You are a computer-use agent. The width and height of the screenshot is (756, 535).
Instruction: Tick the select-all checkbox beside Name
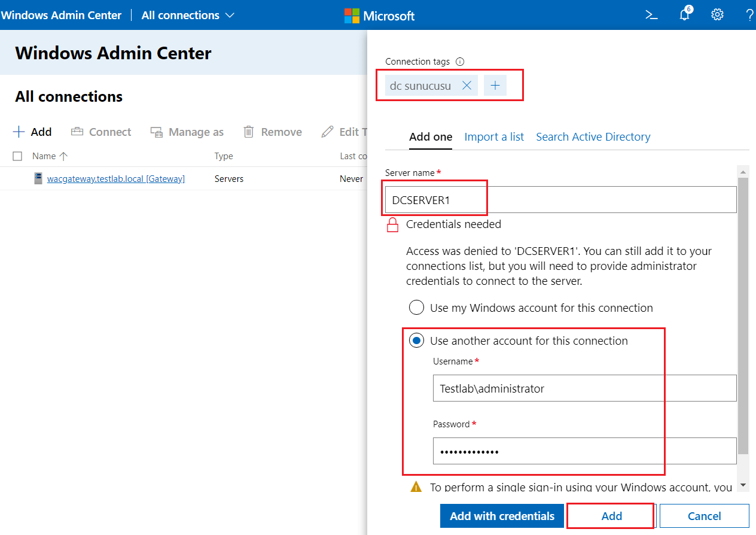tap(17, 156)
